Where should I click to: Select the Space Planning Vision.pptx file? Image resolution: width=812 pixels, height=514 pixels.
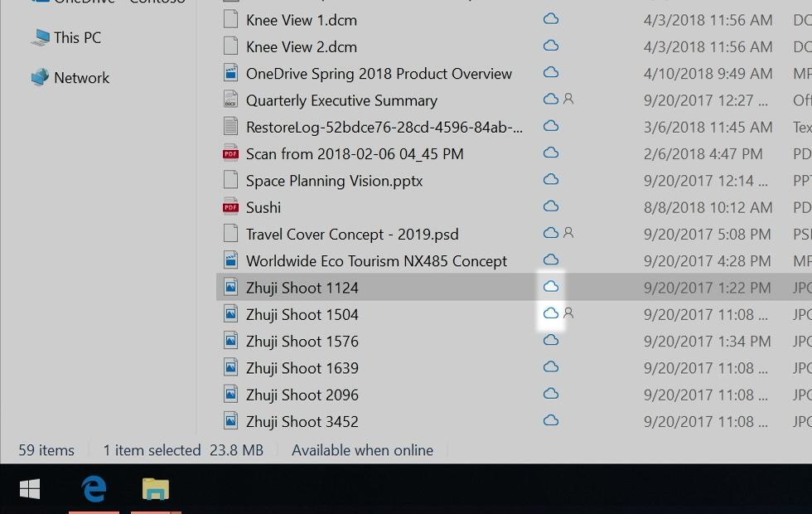pyautogui.click(x=335, y=180)
